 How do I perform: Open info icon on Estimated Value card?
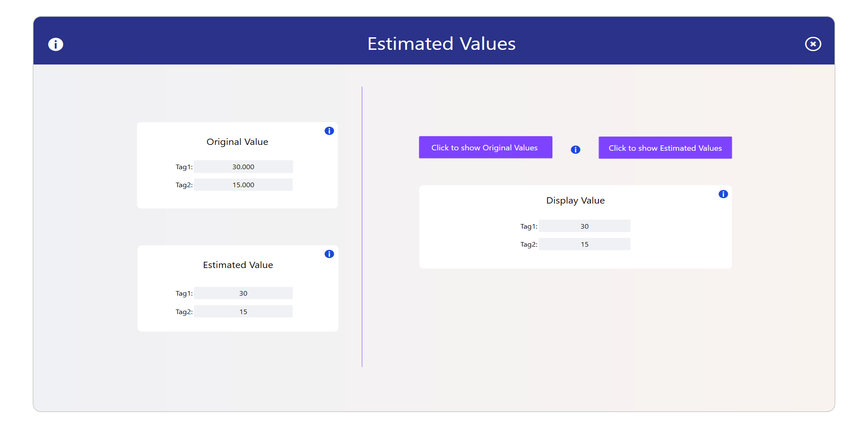329,254
